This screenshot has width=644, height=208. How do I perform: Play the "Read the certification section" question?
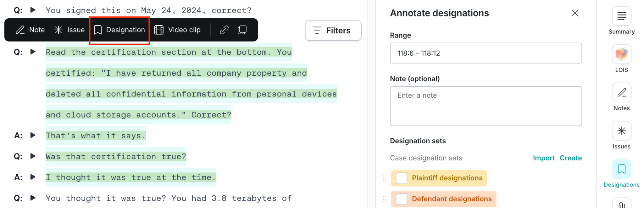click(33, 52)
